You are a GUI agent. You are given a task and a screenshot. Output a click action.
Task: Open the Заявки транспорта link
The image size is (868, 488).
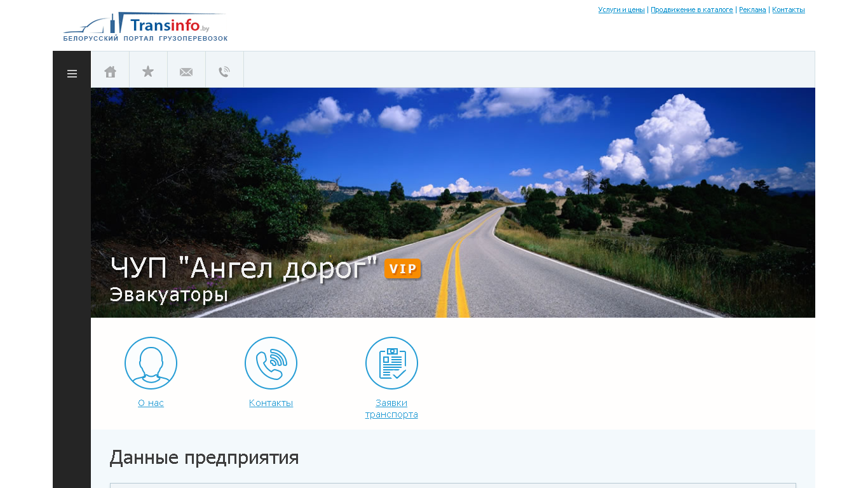391,409
